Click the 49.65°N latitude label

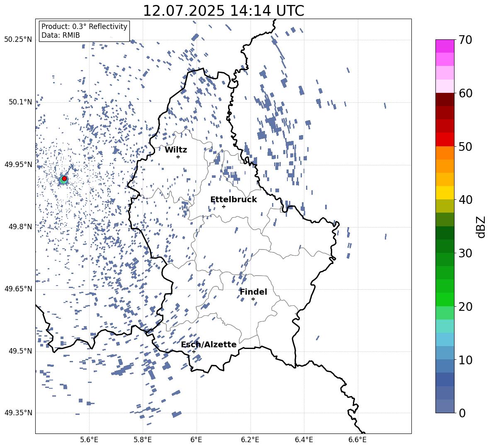(18, 289)
